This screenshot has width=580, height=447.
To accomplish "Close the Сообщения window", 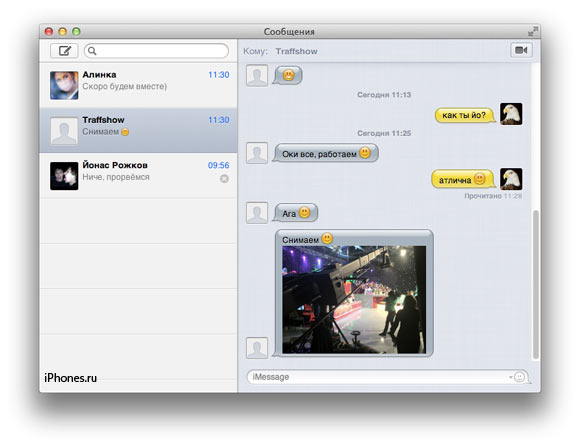I will (49, 31).
